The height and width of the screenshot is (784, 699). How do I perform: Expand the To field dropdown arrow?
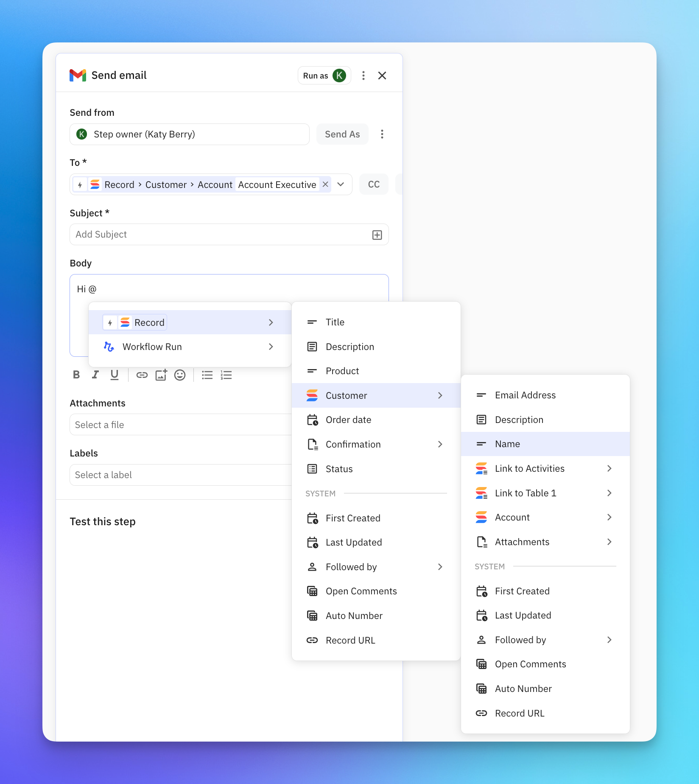[x=341, y=185]
